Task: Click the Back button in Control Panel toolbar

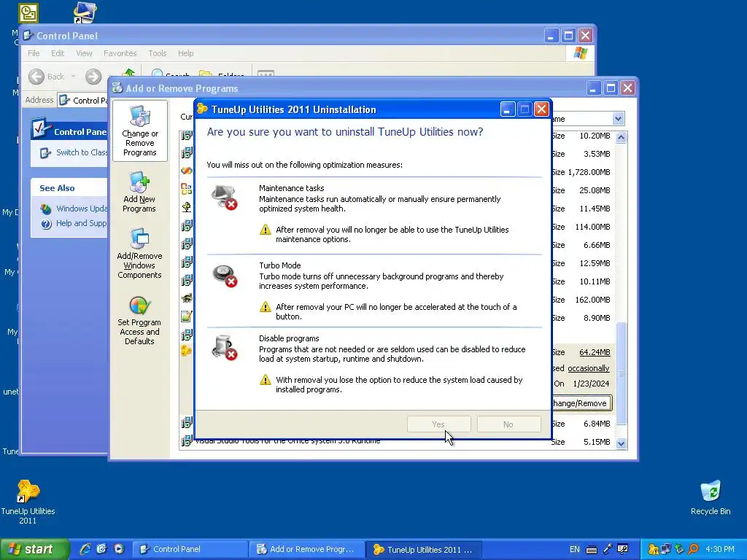Action: tap(46, 76)
